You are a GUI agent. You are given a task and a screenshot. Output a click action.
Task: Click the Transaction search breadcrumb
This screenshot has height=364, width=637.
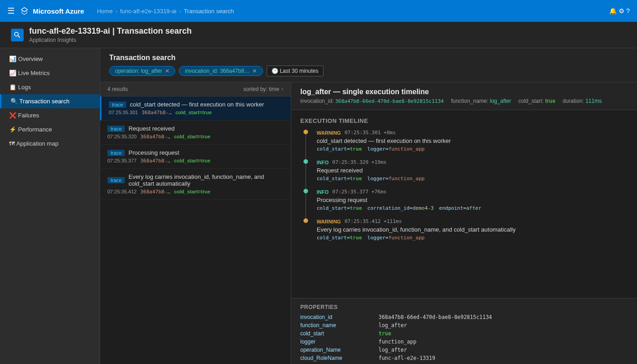coord(209,11)
